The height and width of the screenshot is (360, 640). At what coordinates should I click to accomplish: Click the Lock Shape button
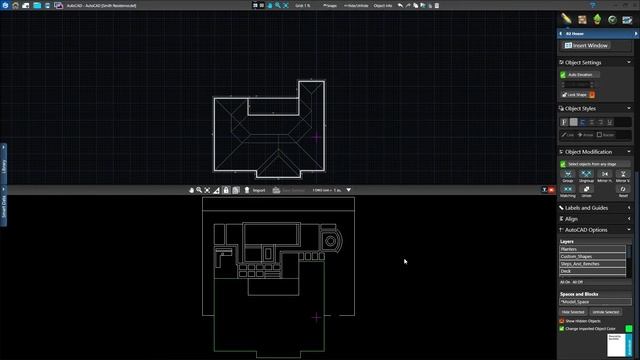pos(574,95)
